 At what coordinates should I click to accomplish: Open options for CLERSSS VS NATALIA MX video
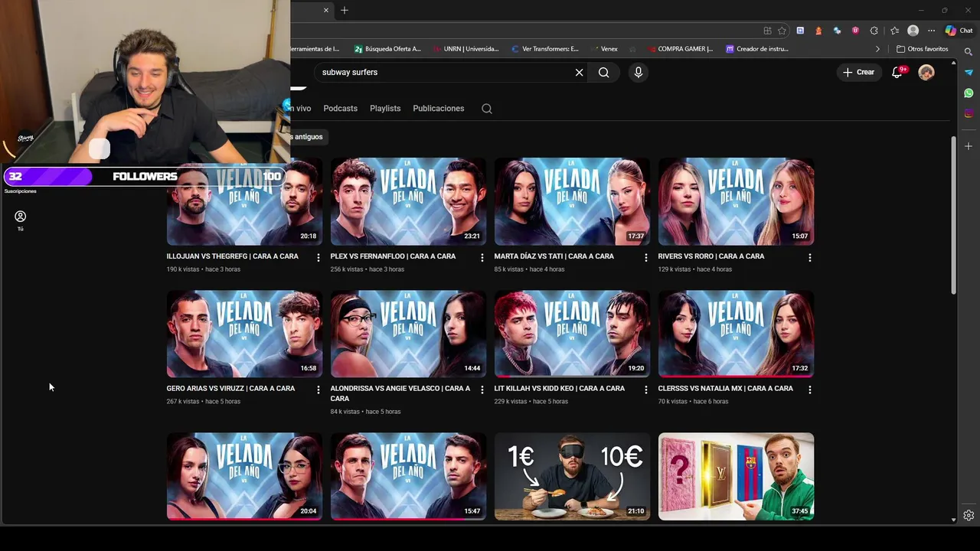pyautogui.click(x=809, y=390)
